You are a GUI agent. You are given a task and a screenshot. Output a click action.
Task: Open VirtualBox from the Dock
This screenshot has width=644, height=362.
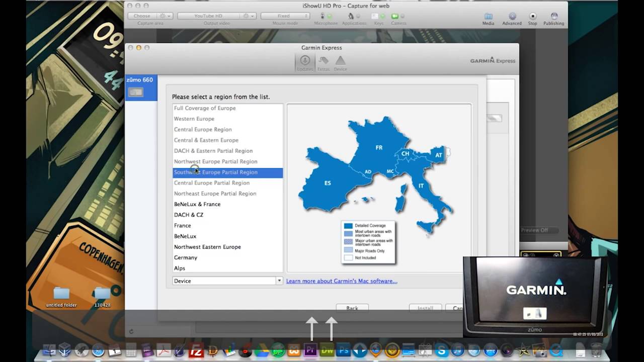(x=64, y=351)
